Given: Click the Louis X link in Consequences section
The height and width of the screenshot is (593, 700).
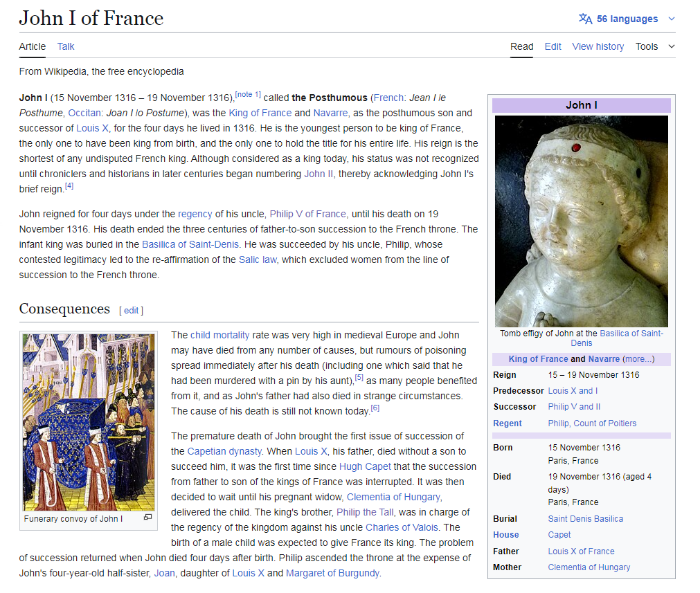Looking at the screenshot, I should (311, 451).
